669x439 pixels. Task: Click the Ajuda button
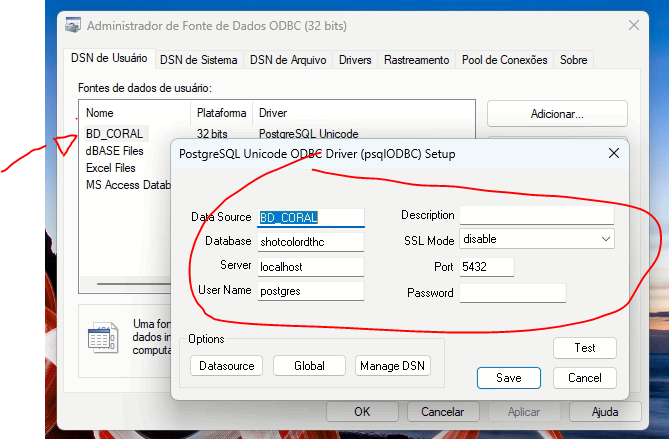click(605, 412)
